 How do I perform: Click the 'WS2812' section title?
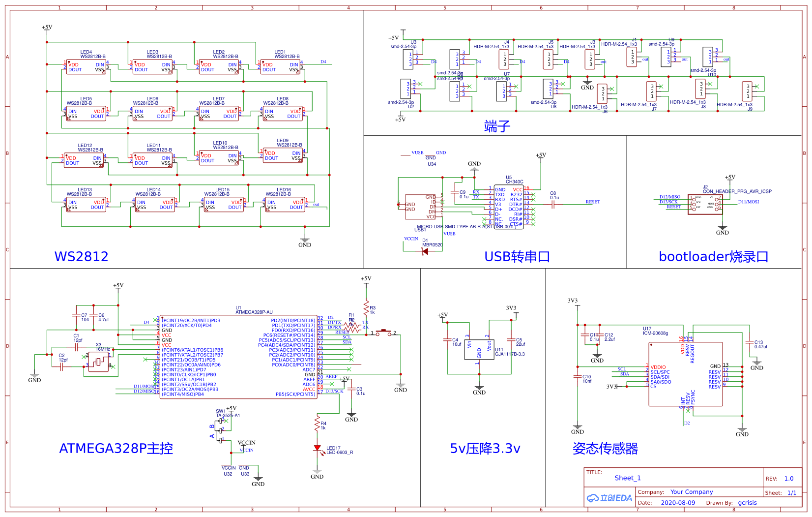point(82,256)
